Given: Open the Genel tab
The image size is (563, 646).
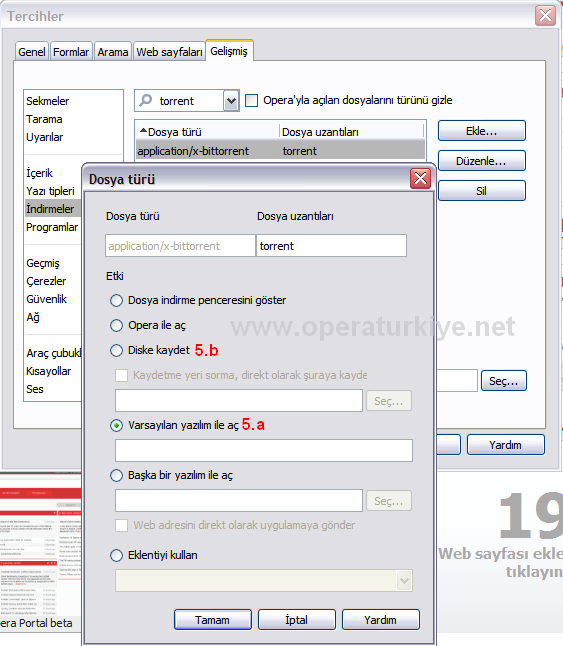Looking at the screenshot, I should click(32, 52).
